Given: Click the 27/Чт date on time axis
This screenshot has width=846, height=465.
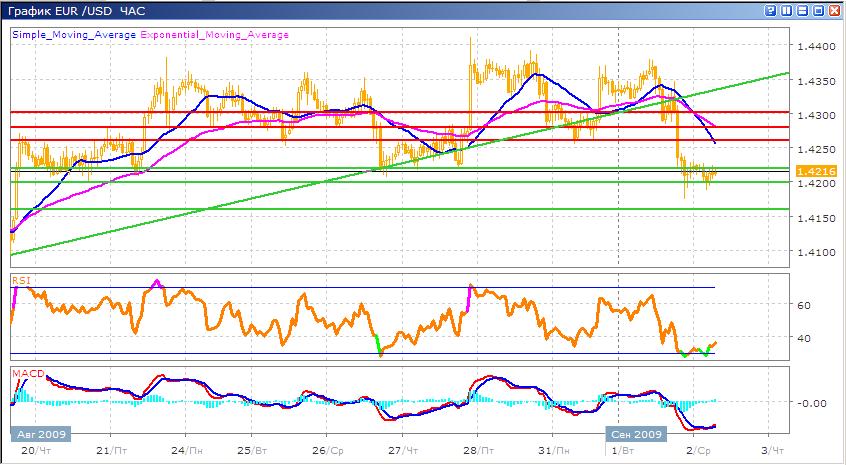Looking at the screenshot, I should [402, 451].
